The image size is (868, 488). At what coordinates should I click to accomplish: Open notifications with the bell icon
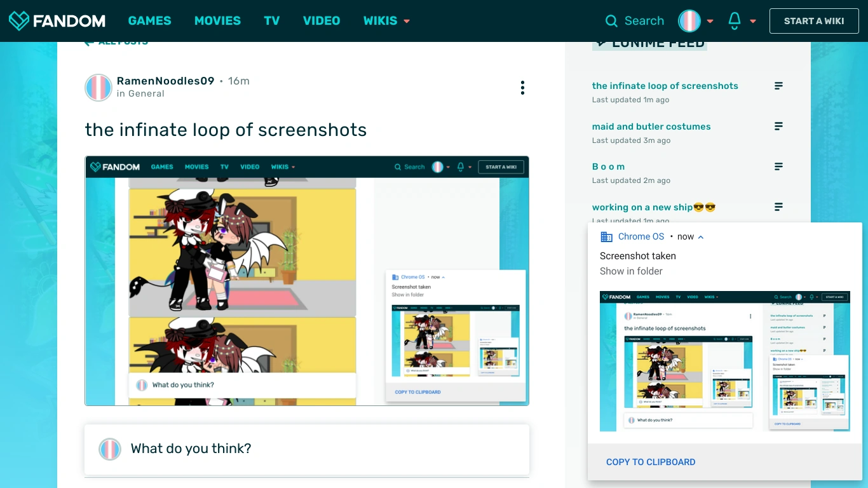pyautogui.click(x=734, y=20)
